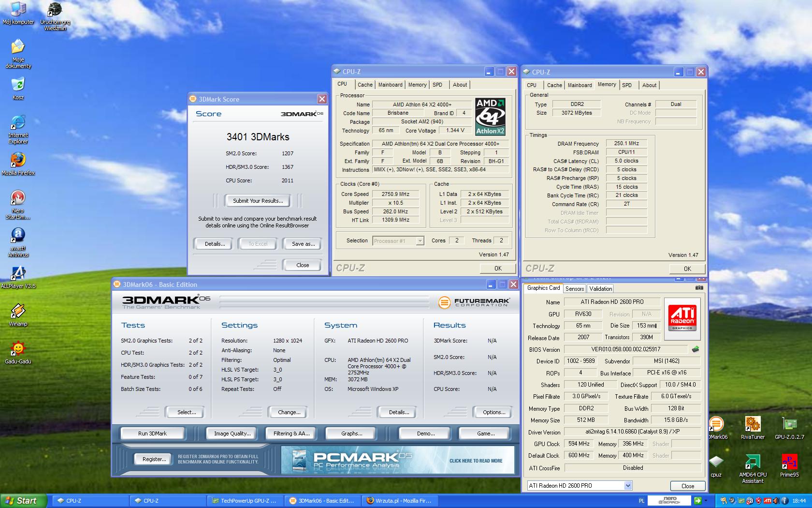Image resolution: width=812 pixels, height=508 pixels.
Task: Launch Internet Explorer from the desktop
Action: pos(18,129)
